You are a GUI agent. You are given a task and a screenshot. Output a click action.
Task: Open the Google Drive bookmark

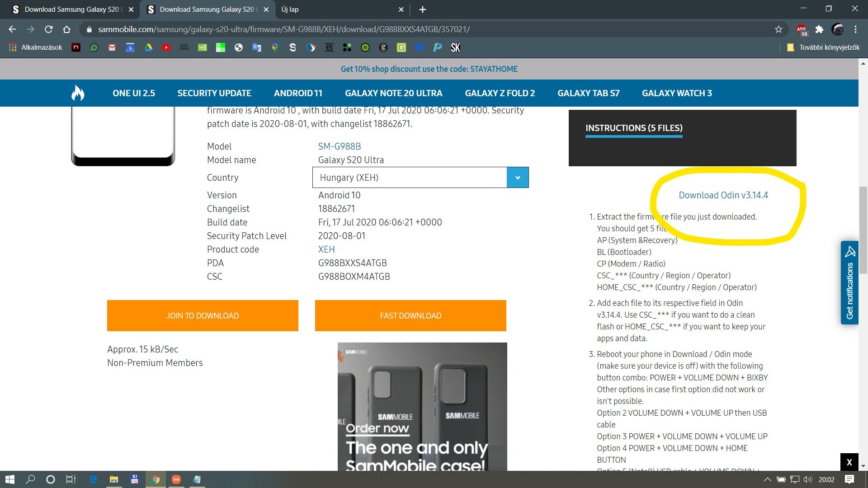[x=148, y=47]
